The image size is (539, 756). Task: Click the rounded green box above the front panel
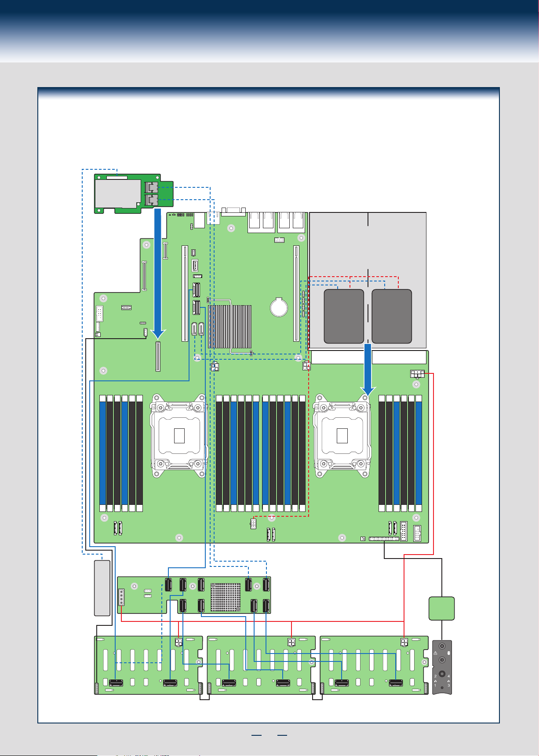coord(442,609)
